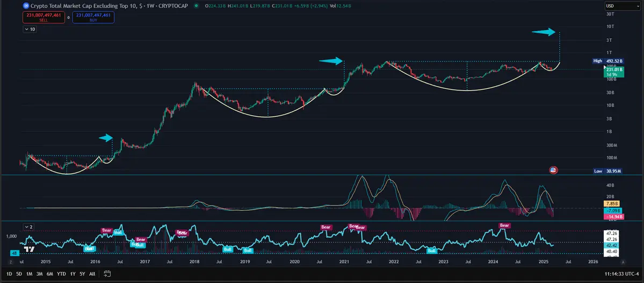Open timezone settings with the Z button
The height and width of the screenshot is (283, 644).
(x=11, y=261)
